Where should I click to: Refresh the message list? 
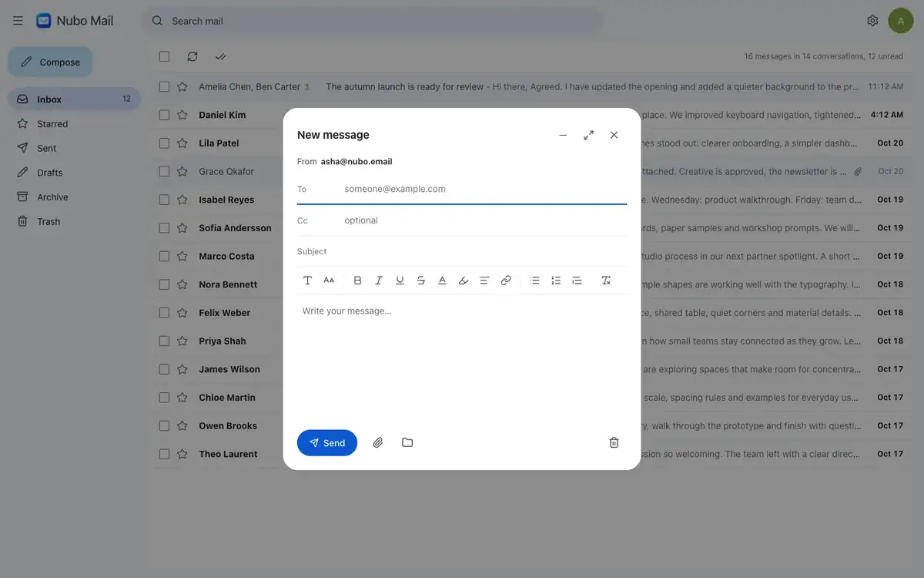[x=192, y=56]
